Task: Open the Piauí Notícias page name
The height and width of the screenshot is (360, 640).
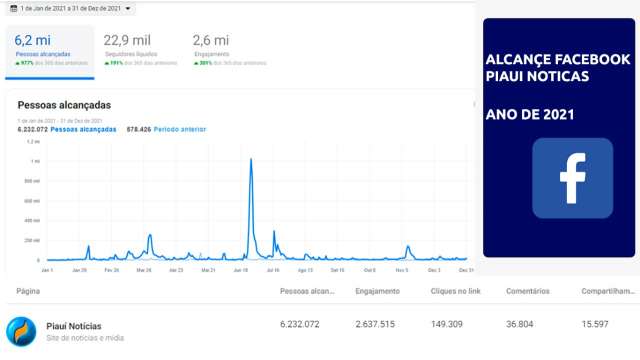Action: (x=74, y=326)
